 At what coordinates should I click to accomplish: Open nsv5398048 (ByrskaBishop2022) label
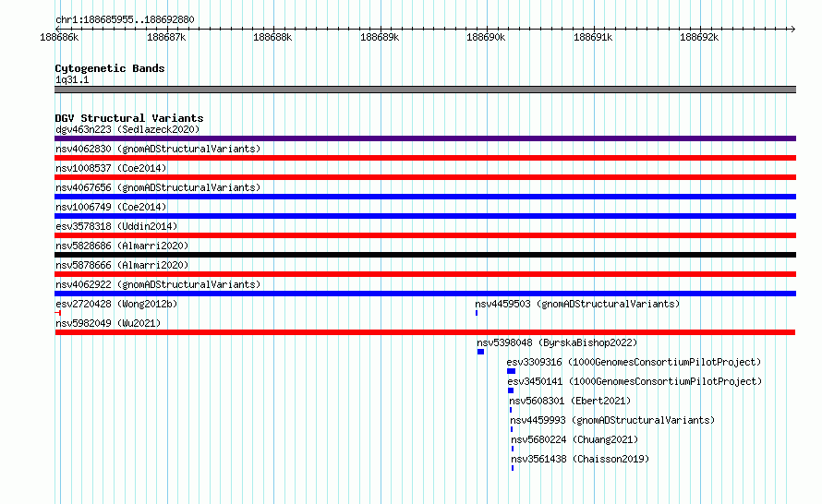[557, 342]
